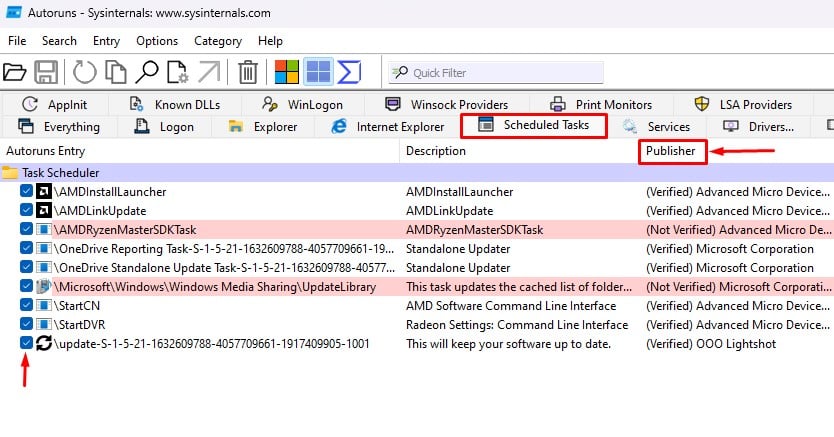The height and width of the screenshot is (437, 834).
Task: Switch to the Winsock Providers tab
Action: point(447,104)
